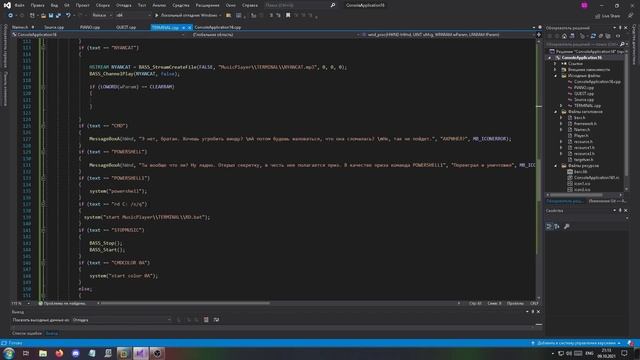
Task: Select PIANO.cpp in Solution Explorer
Action: coord(584,88)
